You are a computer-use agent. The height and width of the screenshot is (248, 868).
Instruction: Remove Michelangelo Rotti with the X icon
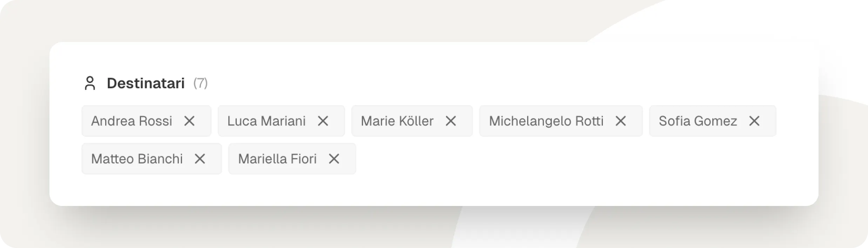621,121
